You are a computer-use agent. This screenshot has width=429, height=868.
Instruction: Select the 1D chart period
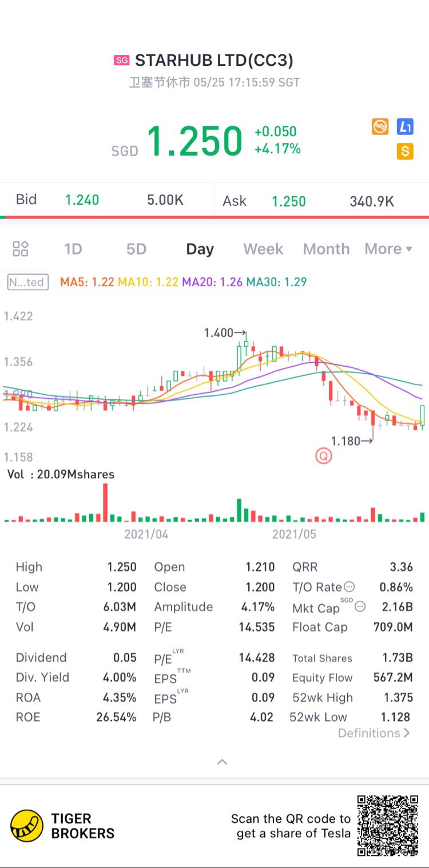[73, 249]
